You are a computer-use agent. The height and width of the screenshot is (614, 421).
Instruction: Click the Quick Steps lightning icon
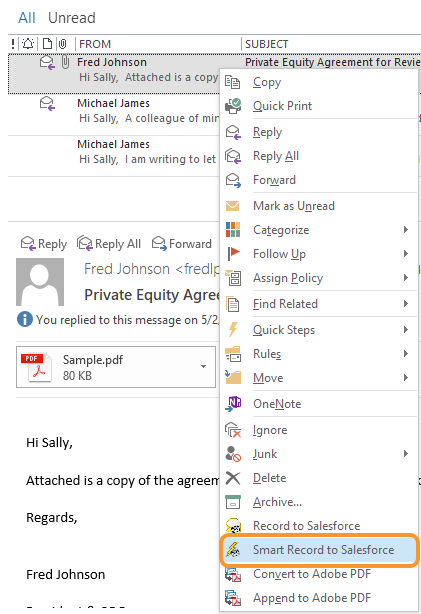(233, 329)
